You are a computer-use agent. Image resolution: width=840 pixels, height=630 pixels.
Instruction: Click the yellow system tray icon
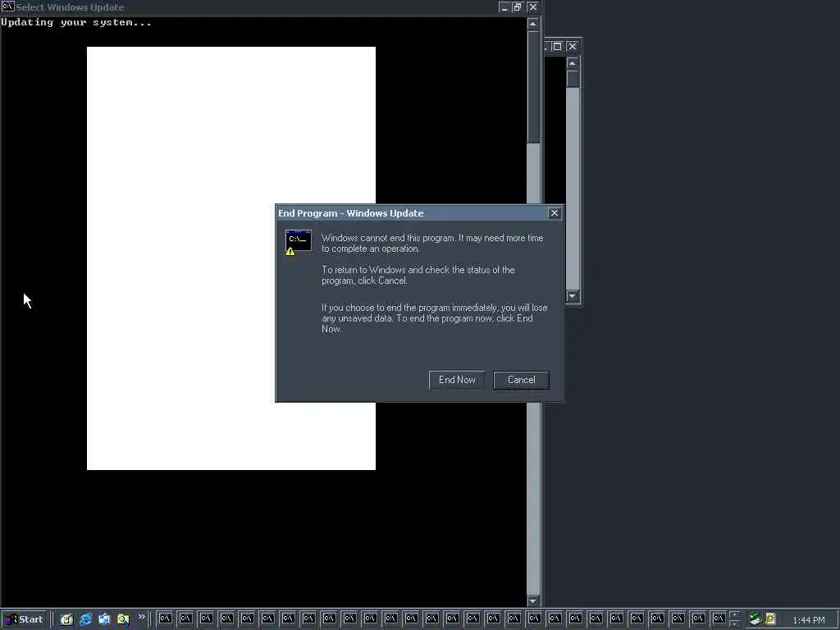click(x=770, y=619)
